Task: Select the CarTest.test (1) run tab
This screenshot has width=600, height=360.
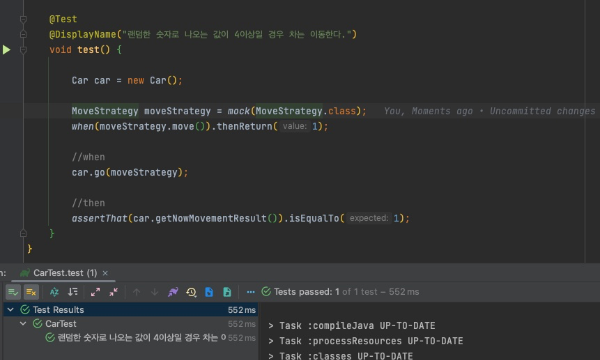Action: pyautogui.click(x=65, y=273)
